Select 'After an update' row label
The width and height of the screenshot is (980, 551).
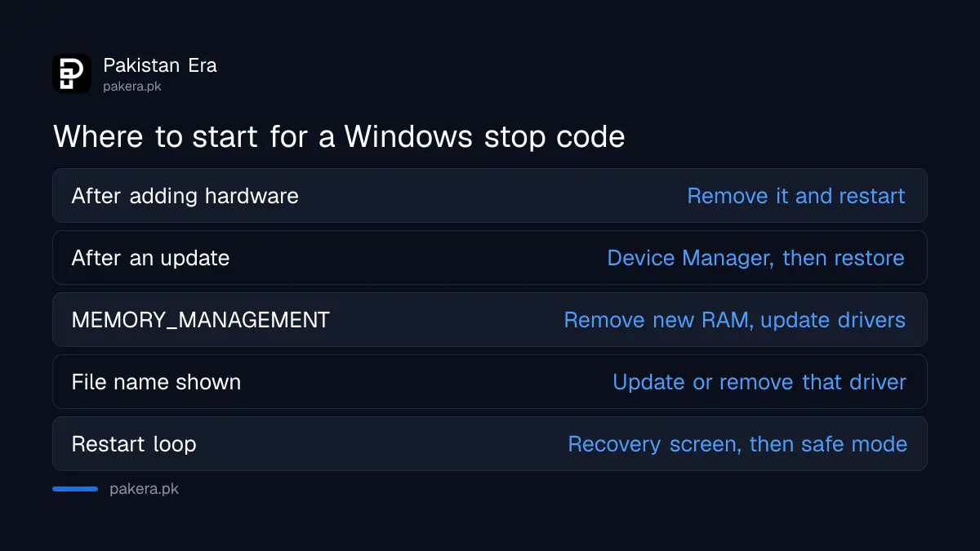tap(151, 258)
